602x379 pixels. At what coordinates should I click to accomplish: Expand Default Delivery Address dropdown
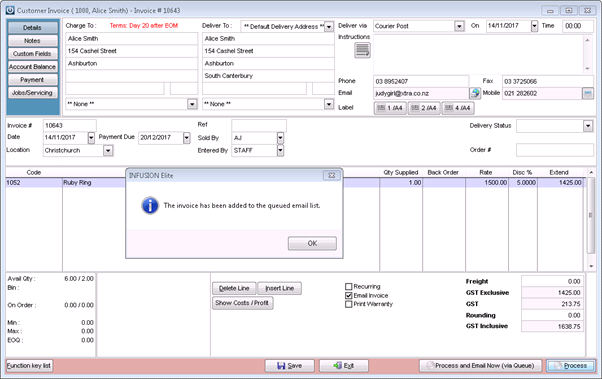click(x=329, y=26)
